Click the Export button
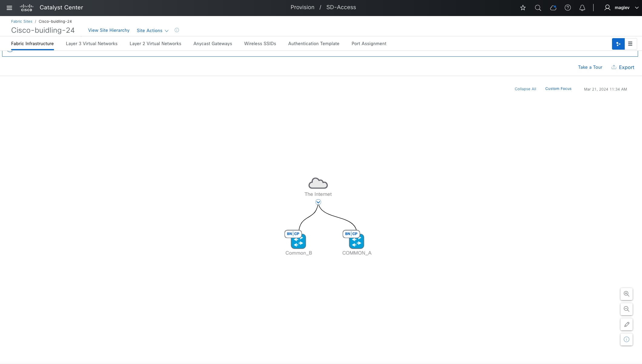This screenshot has height=364, width=642. click(623, 67)
